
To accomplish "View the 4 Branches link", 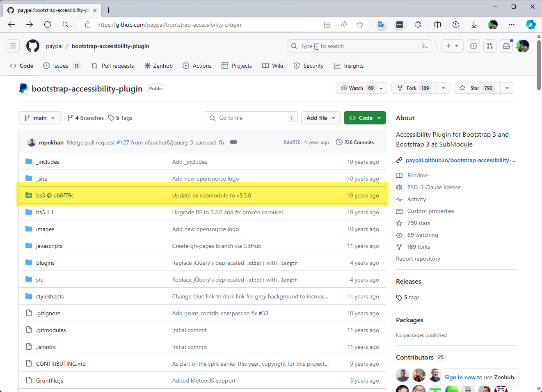I will 85,118.
